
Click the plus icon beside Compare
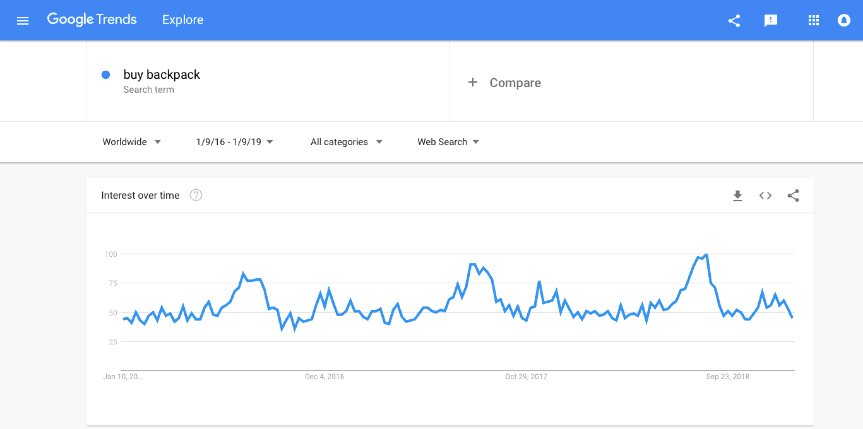(472, 83)
